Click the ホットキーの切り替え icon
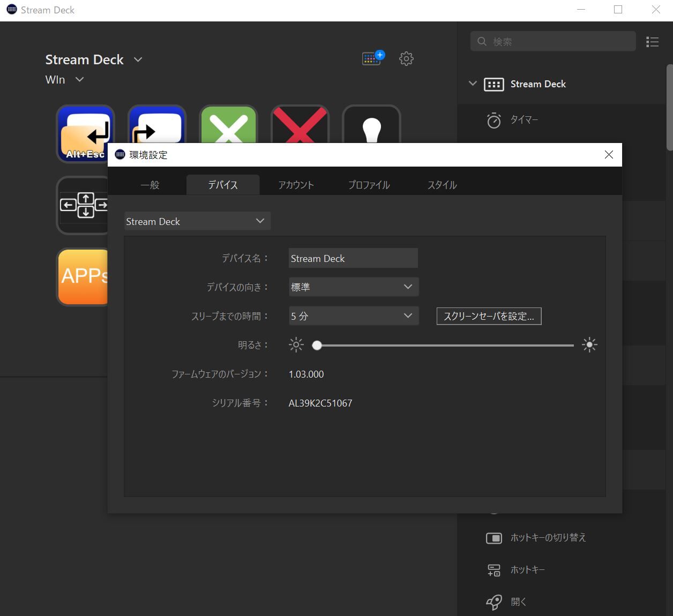The width and height of the screenshot is (673, 616). pyautogui.click(x=494, y=538)
